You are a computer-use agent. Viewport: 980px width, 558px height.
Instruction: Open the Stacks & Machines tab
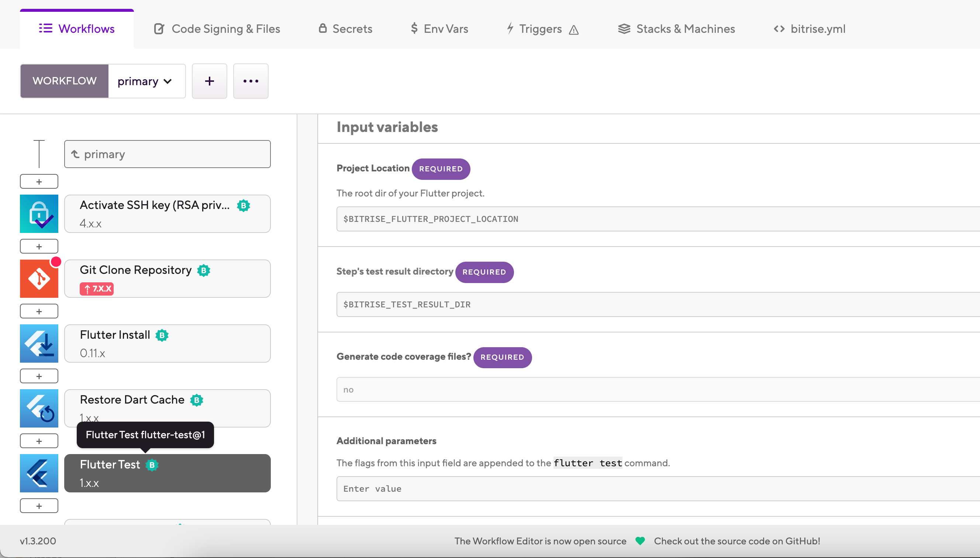point(676,28)
